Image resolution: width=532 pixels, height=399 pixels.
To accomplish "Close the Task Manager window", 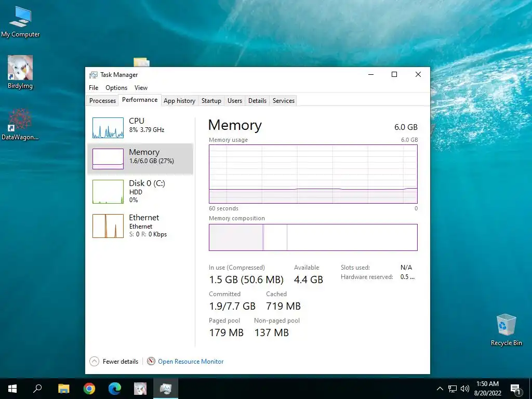I will [418, 74].
